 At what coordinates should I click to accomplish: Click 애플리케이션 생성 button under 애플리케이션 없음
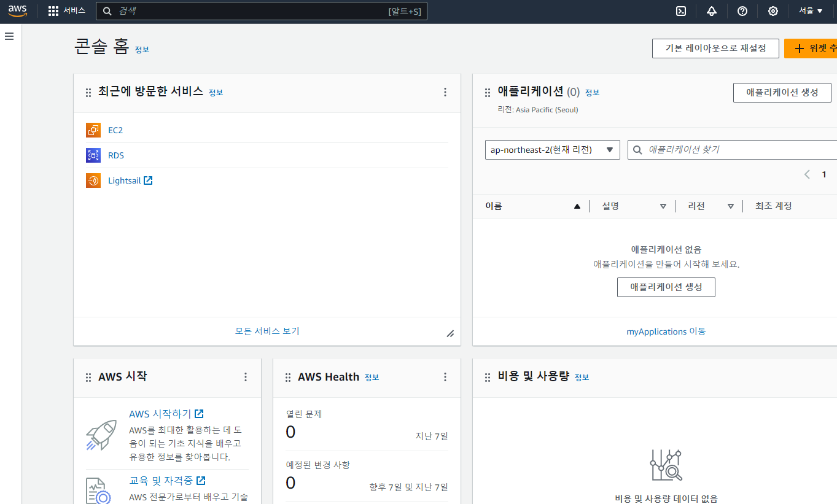[666, 287]
